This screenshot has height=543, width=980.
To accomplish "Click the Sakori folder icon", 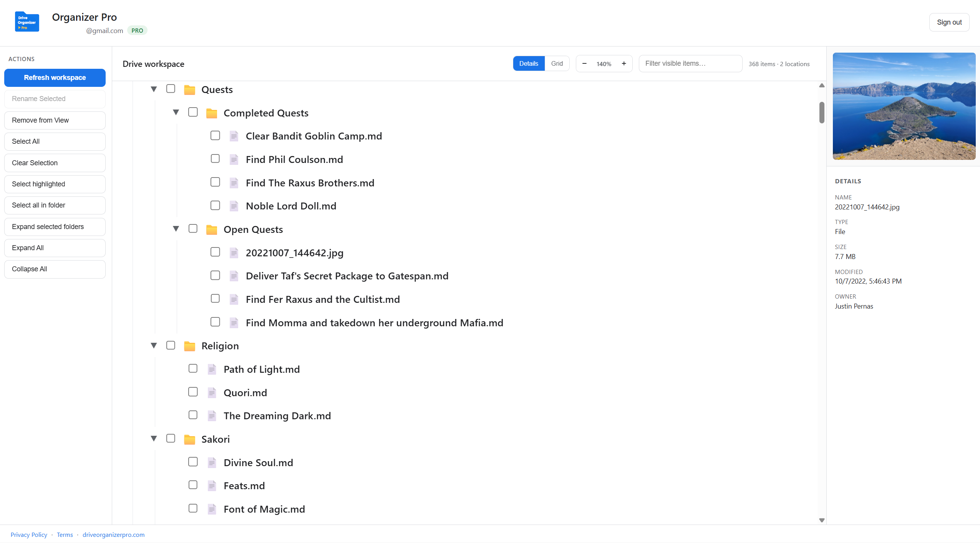I will pos(189,439).
